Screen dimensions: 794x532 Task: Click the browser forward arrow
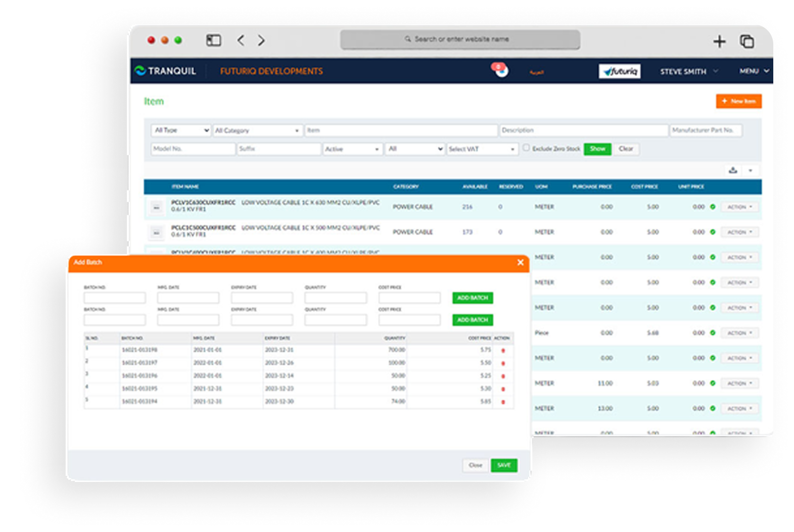pos(261,40)
